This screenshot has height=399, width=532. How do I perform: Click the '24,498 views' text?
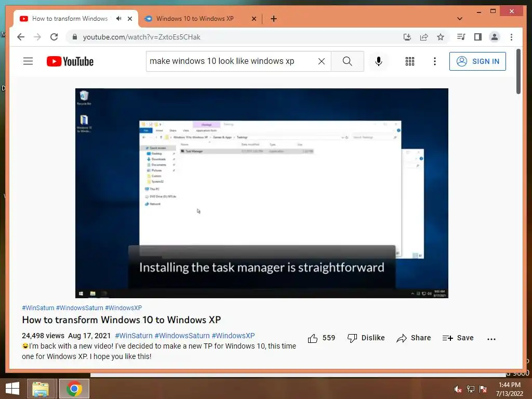43,336
